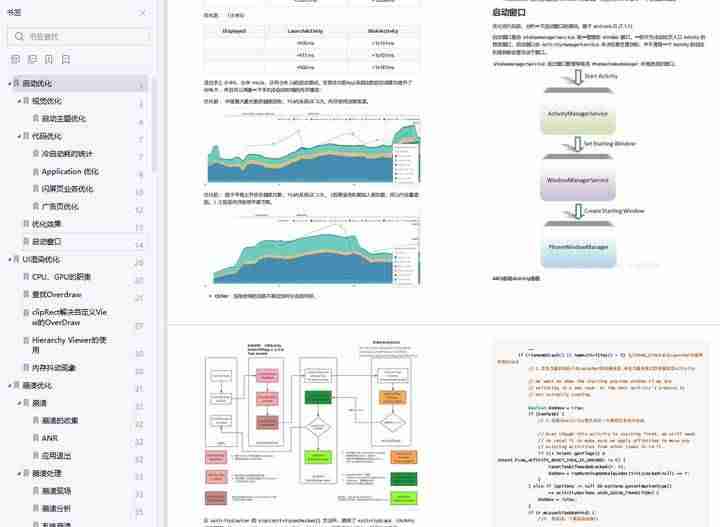Click the flowchart on the lower page
This screenshot has width=720, height=527.
click(x=312, y=425)
